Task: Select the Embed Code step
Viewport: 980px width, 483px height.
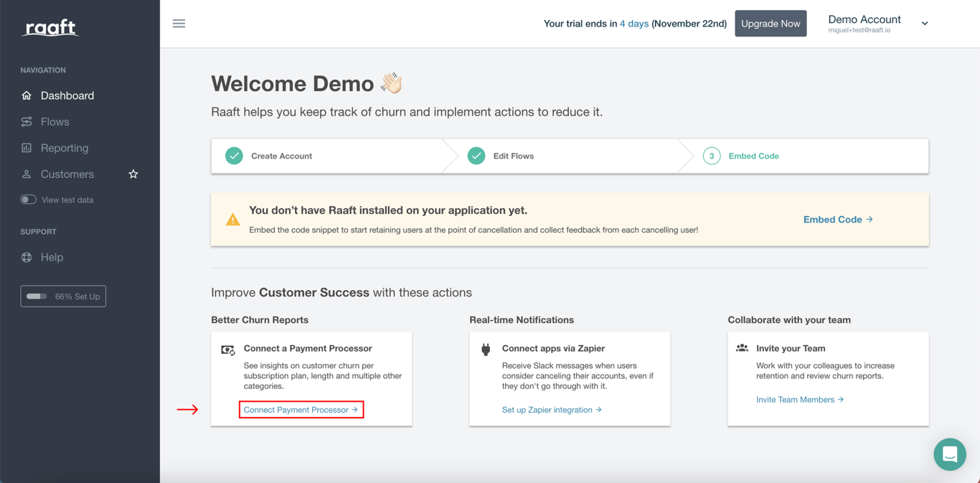Action: coord(753,156)
